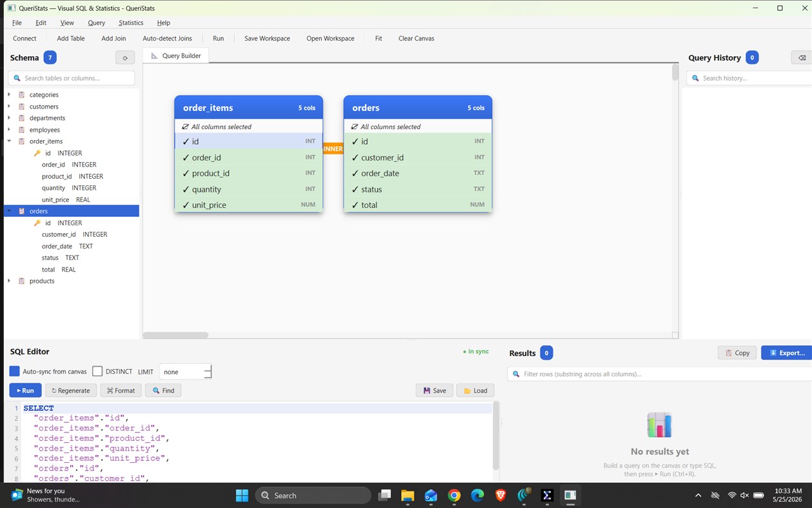Viewport: 812px width, 508px height.
Task: Focus the Filter rows input in Results
Action: tap(660, 374)
